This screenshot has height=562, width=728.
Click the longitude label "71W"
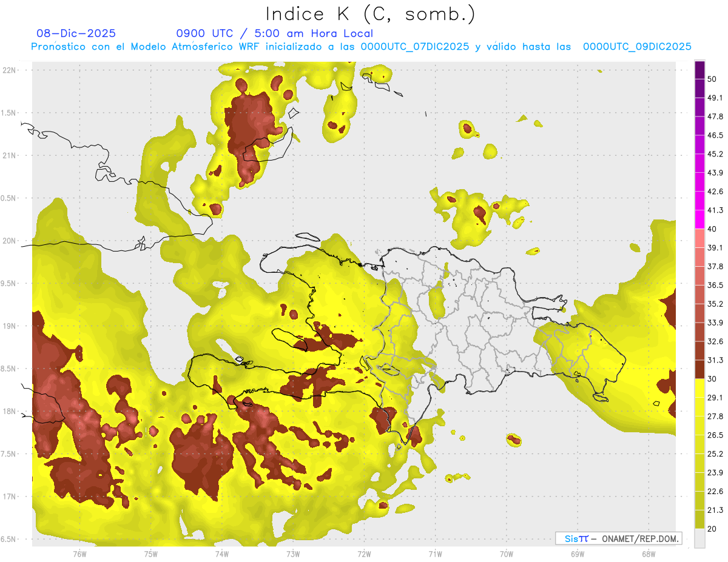pos(435,554)
